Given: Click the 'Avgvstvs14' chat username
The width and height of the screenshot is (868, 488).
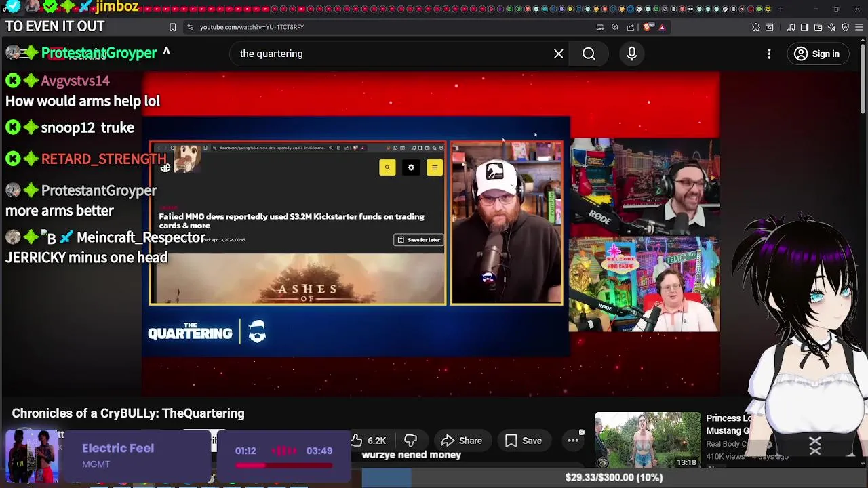Looking at the screenshot, I should [x=75, y=81].
